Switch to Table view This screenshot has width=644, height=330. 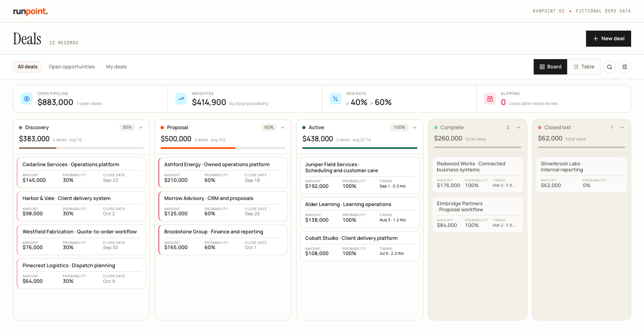(584, 67)
